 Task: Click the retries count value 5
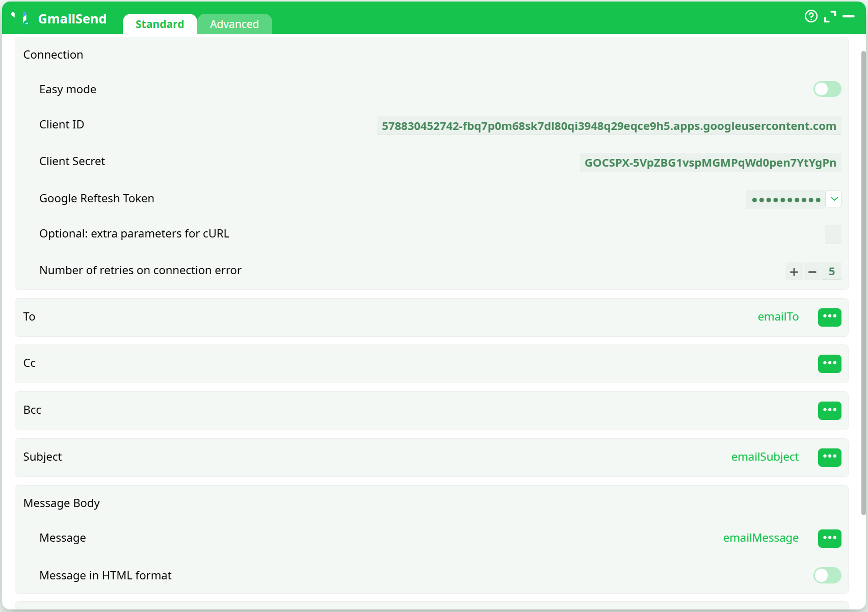(x=832, y=271)
